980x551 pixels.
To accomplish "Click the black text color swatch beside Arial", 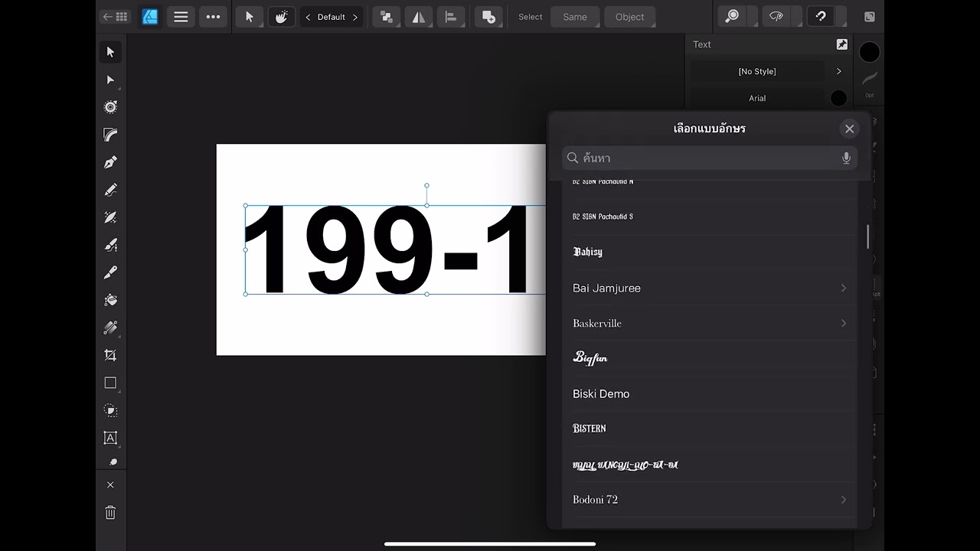I will tap(839, 98).
